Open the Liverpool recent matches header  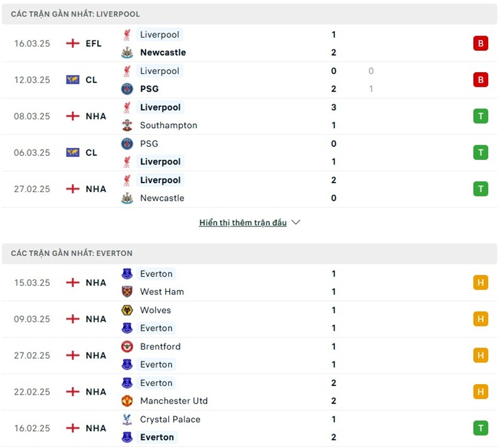coord(75,14)
